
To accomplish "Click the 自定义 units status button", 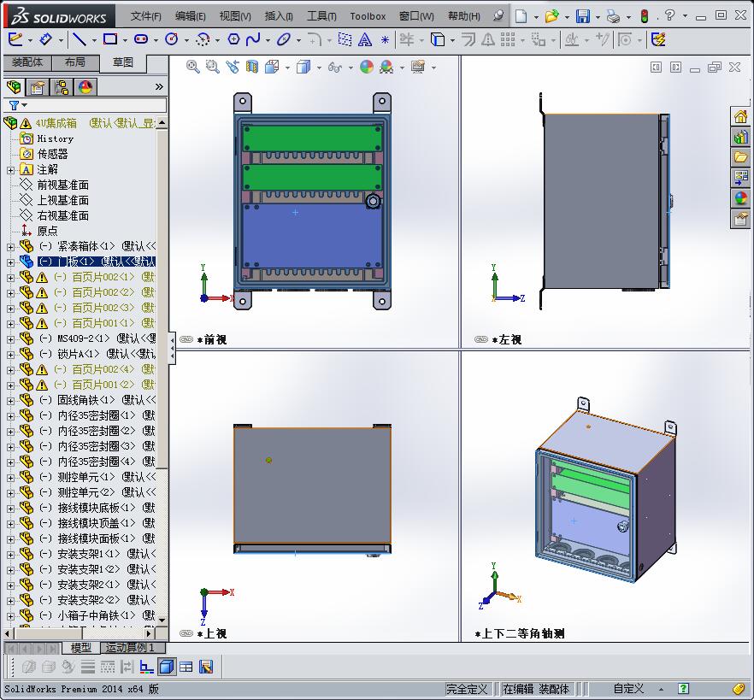I will [628, 689].
